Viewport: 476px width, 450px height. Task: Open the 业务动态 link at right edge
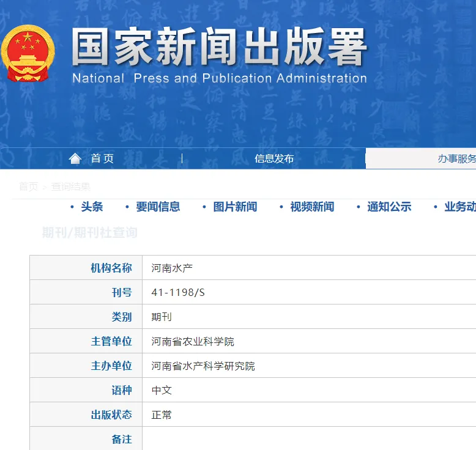[x=460, y=207]
